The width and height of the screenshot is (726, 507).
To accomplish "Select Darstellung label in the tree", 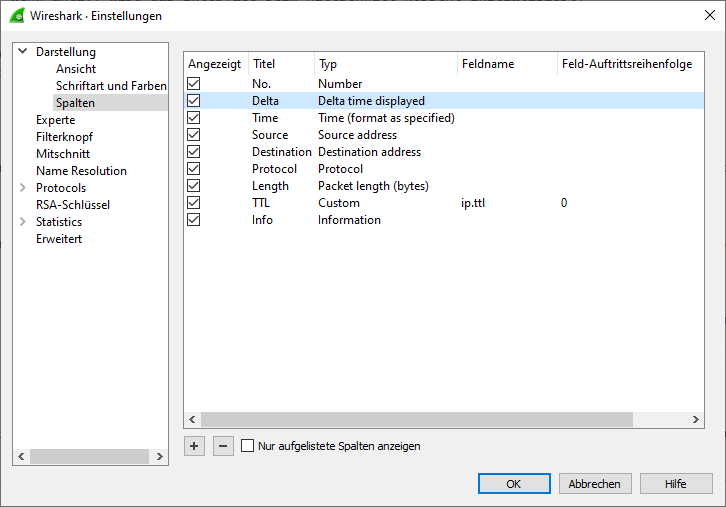I will 66,52.
